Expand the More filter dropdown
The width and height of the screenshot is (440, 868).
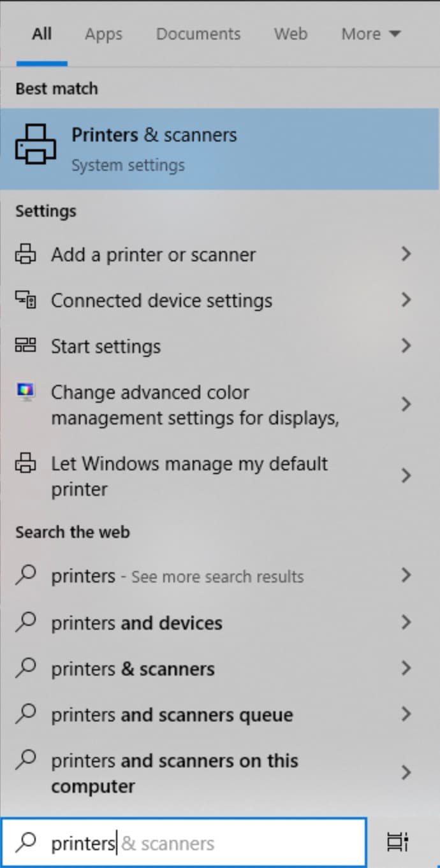coord(370,34)
